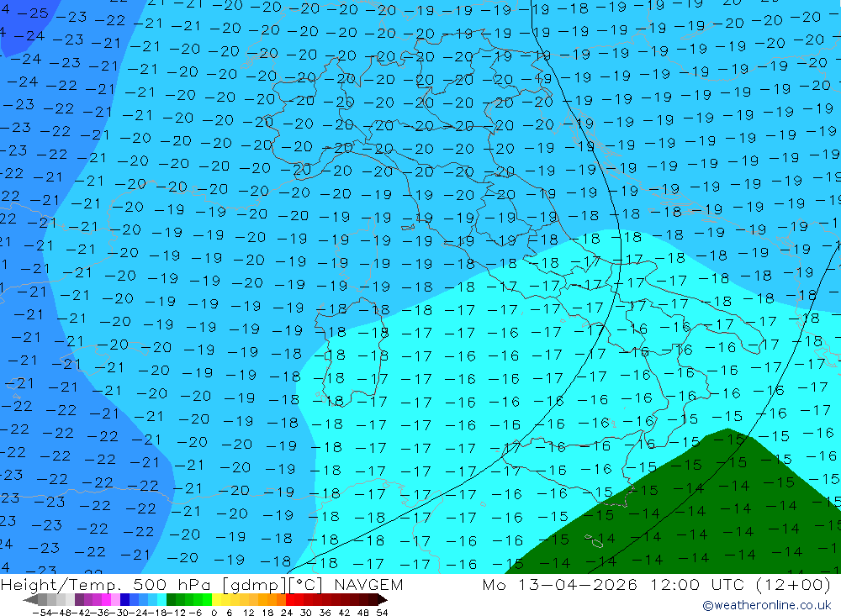Pick the dark blue swatch near -30 label

[124, 600]
